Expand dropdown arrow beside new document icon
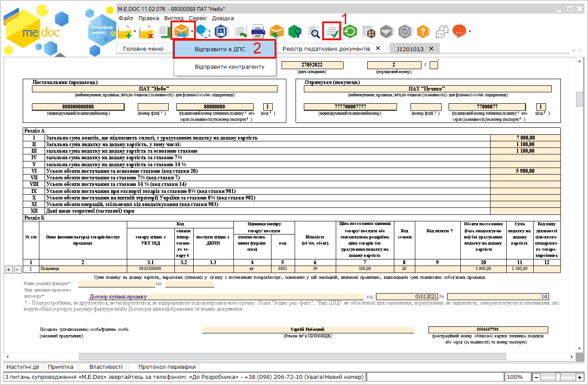The height and width of the screenshot is (385, 588). tap(135, 31)
